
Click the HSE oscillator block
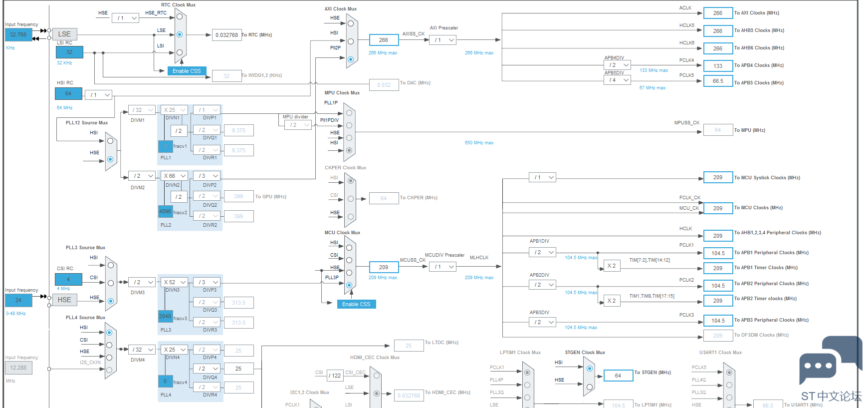click(x=64, y=300)
